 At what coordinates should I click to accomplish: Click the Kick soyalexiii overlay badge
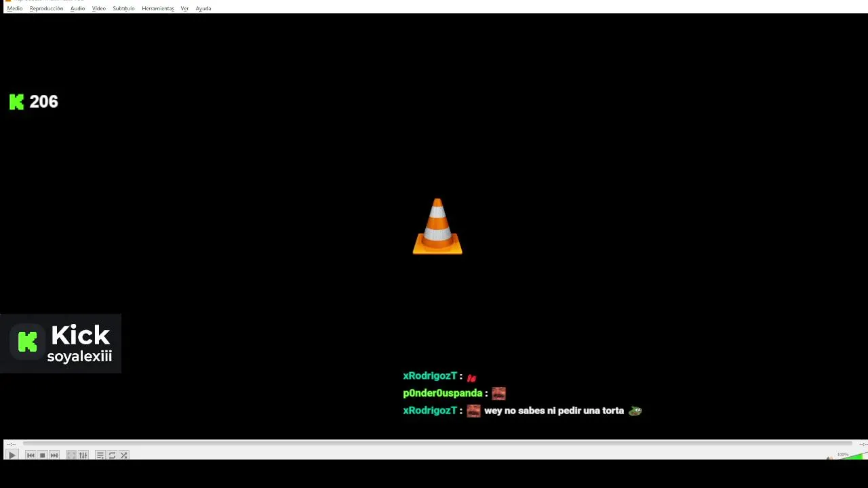coord(61,344)
